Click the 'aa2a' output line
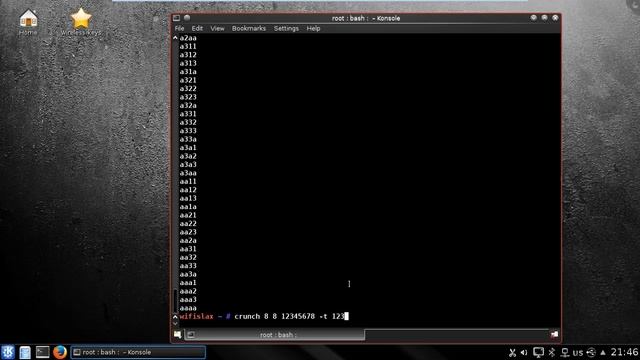Image resolution: width=640 pixels, height=360 pixels. click(x=188, y=240)
